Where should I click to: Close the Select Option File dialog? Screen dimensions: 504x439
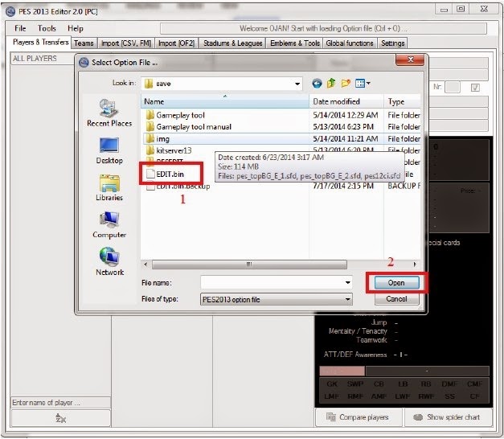click(410, 59)
